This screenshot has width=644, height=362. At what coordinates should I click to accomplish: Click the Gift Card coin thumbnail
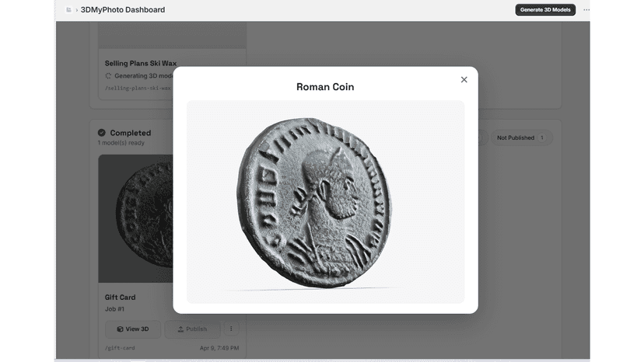135,218
